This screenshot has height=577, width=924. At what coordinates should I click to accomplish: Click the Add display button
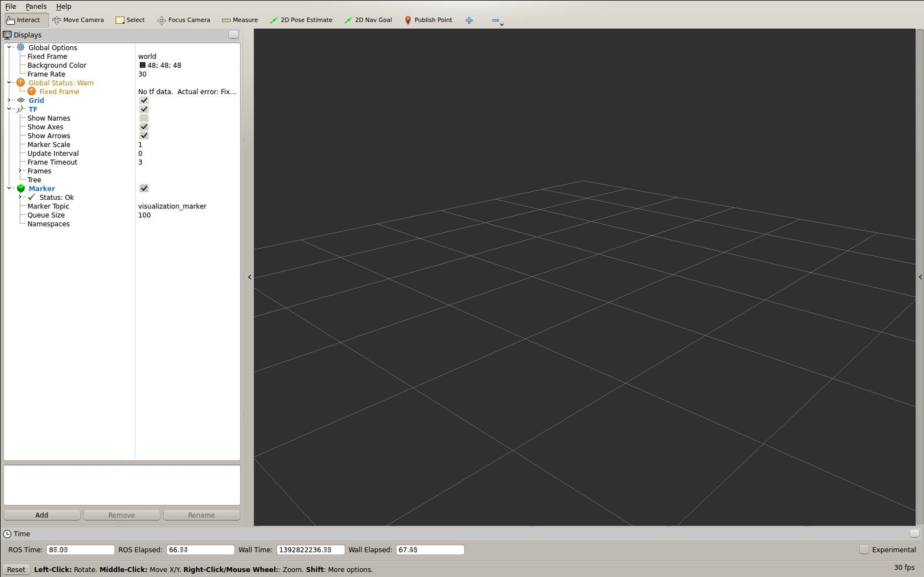point(42,515)
